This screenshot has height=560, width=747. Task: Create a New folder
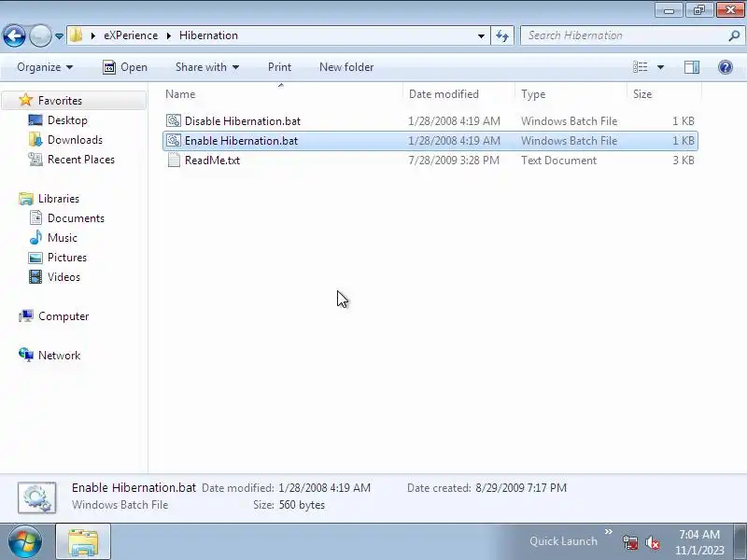pos(346,67)
